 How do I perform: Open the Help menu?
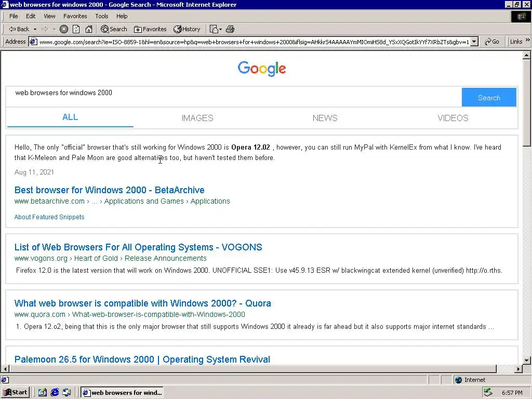[x=122, y=16]
